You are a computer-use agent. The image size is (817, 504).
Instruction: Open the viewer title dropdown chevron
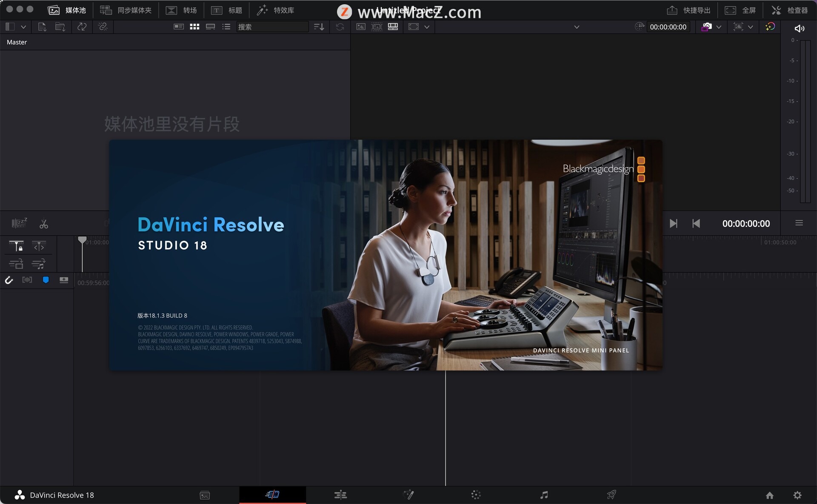tap(577, 27)
